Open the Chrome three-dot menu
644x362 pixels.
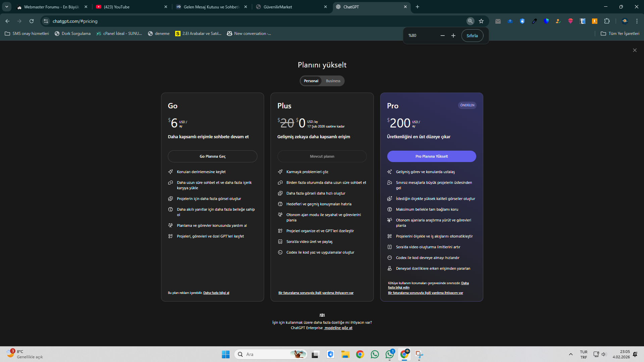coord(637,21)
